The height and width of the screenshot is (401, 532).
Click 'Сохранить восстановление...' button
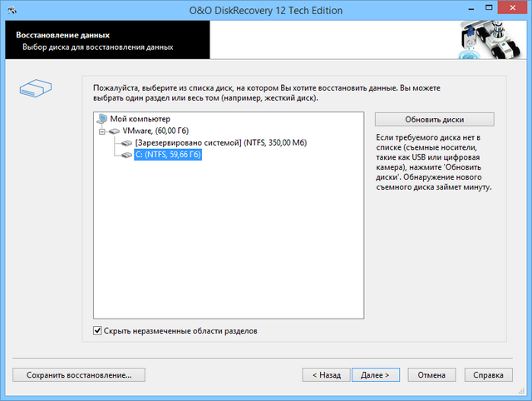pos(79,375)
